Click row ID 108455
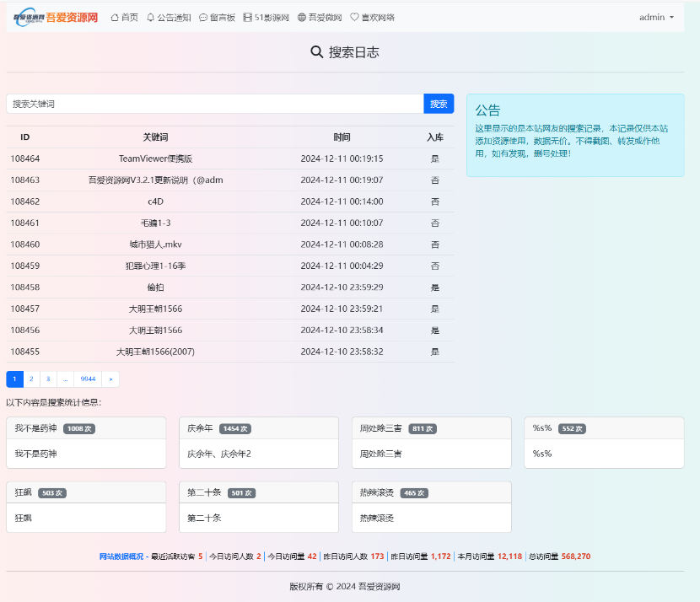 25,352
